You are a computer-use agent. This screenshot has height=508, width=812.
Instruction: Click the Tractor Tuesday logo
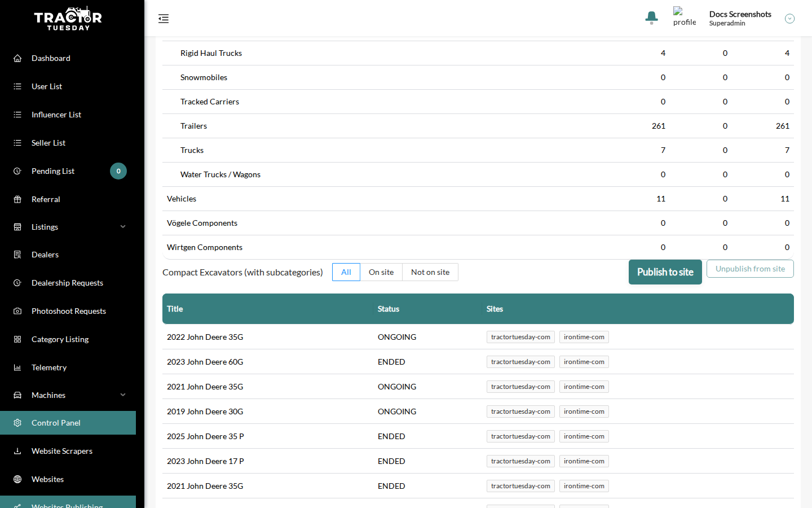tap(68, 19)
